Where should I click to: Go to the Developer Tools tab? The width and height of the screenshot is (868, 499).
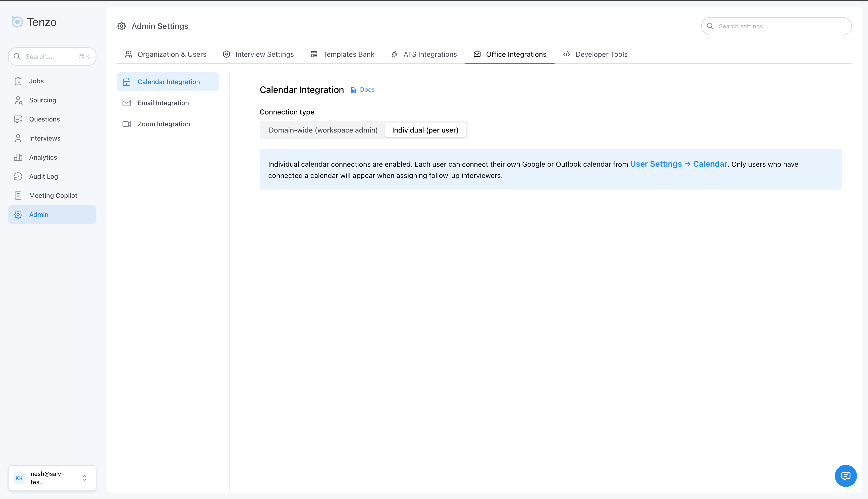[595, 54]
